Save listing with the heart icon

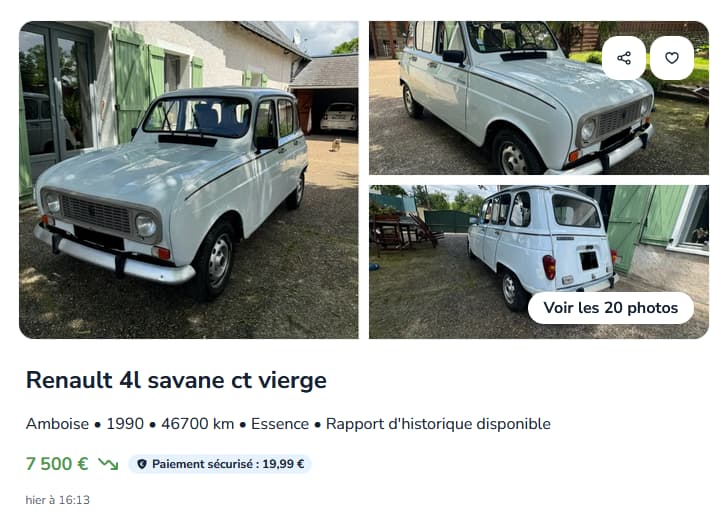click(x=672, y=58)
